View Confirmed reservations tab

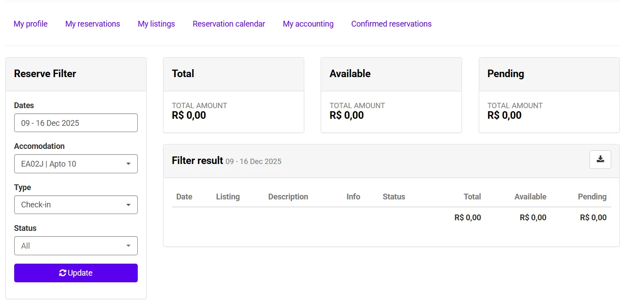(x=392, y=24)
